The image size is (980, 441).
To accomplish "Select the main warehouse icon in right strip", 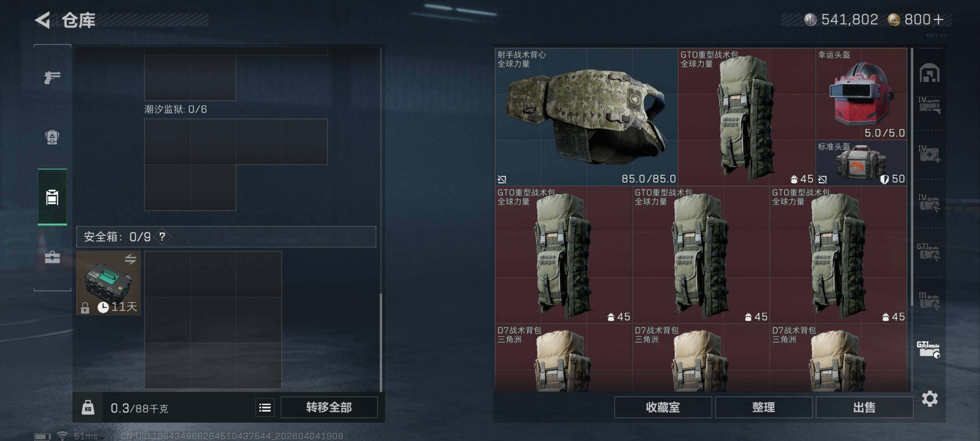I will click(x=929, y=73).
